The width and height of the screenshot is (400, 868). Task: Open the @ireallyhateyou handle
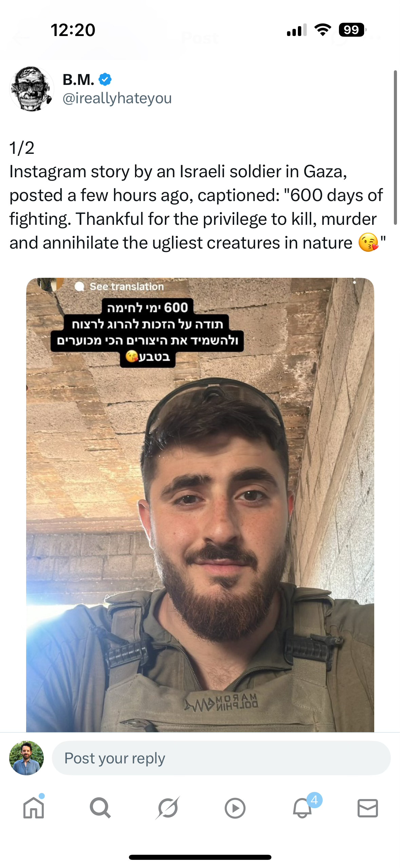click(117, 98)
